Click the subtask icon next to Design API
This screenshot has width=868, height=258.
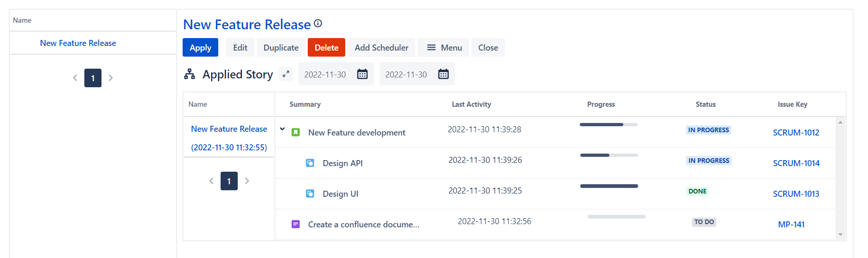coord(310,163)
